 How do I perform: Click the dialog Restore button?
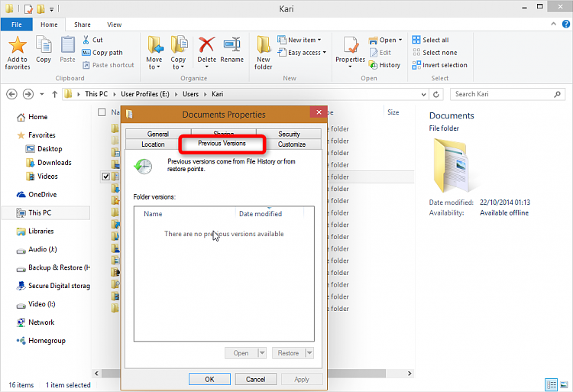(x=288, y=353)
